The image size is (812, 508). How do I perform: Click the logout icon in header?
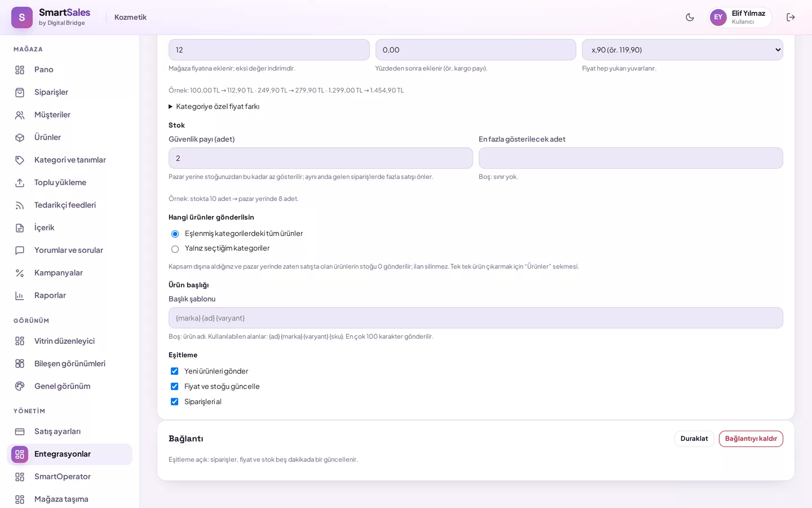[791, 17]
